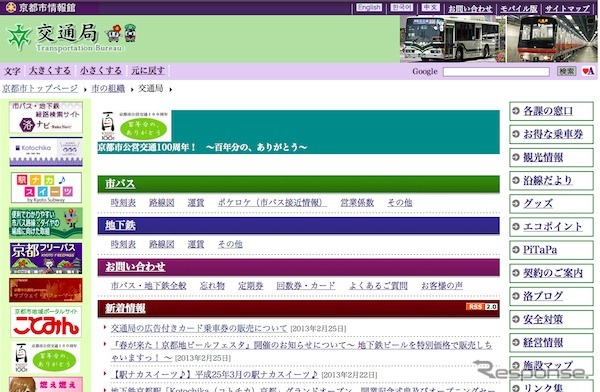600x392 pixels.
Task: Open 京都フリーパス sidebar banner
Action: pos(46,258)
